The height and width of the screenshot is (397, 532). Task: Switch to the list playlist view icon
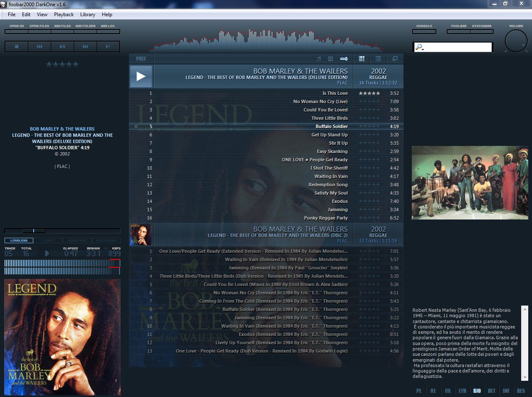tap(378, 59)
